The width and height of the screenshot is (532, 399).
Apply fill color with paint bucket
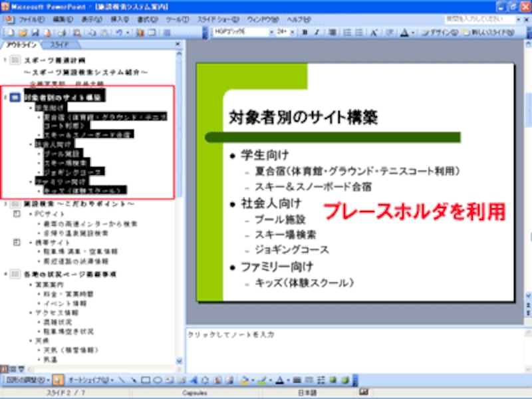click(x=244, y=380)
